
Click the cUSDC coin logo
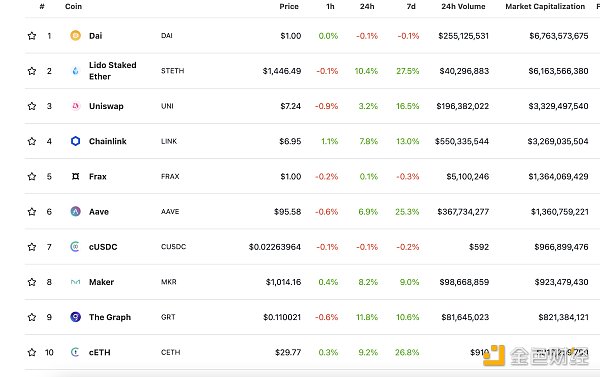pyautogui.click(x=75, y=247)
